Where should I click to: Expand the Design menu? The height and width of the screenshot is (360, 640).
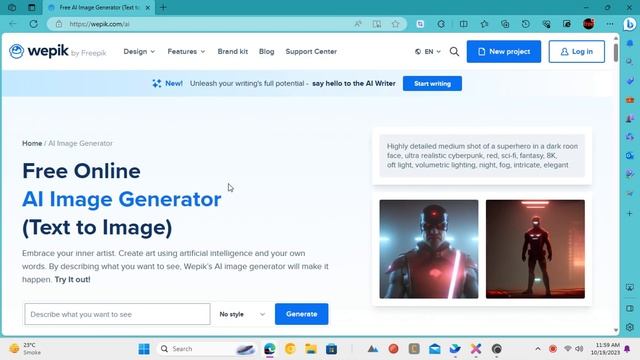click(139, 51)
